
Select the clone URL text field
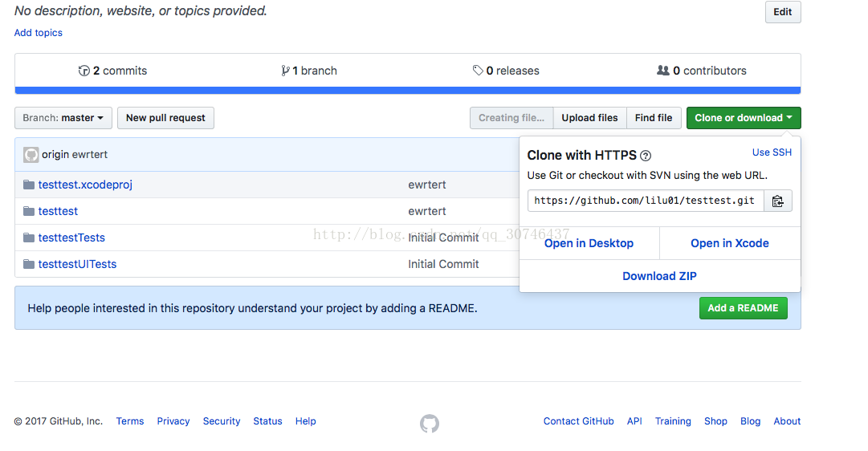coord(646,201)
